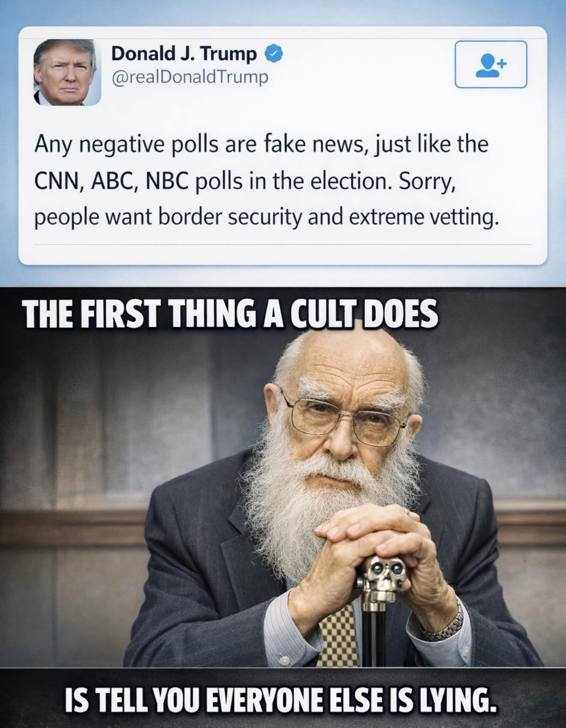Open the Donald J. Trump display name

184,54
